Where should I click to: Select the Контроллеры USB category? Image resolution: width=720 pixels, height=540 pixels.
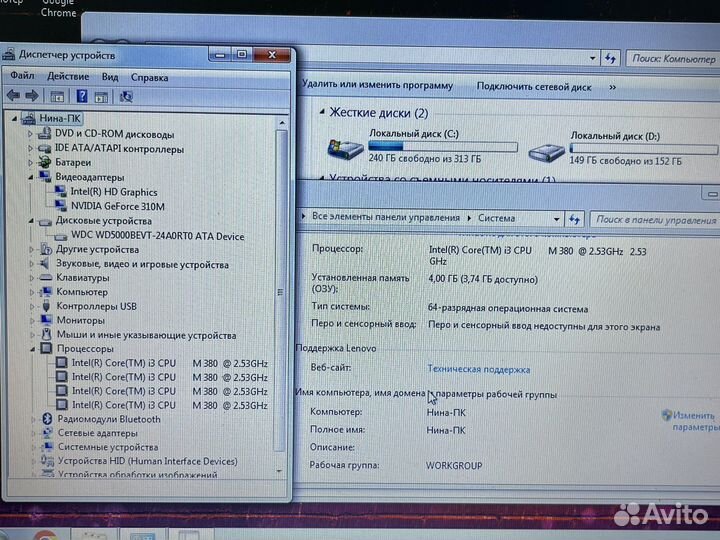pyautogui.click(x=96, y=306)
